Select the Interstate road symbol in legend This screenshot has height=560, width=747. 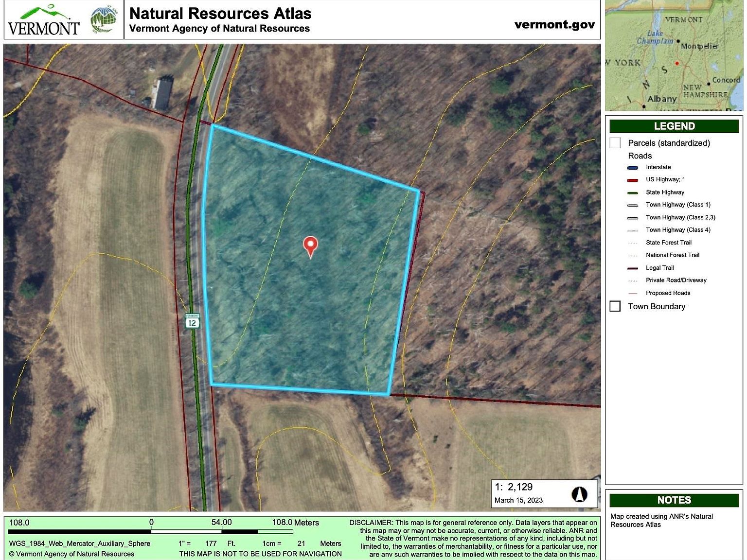[632, 167]
